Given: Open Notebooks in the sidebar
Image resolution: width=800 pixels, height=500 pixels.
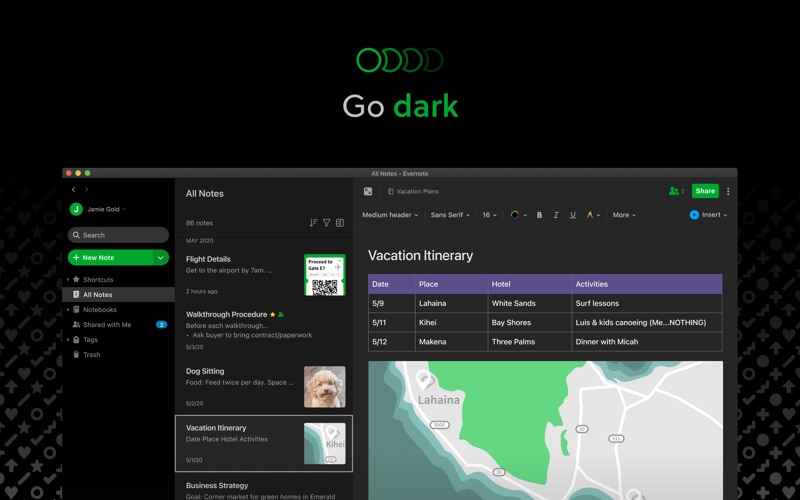Looking at the screenshot, I should pyautogui.click(x=99, y=310).
